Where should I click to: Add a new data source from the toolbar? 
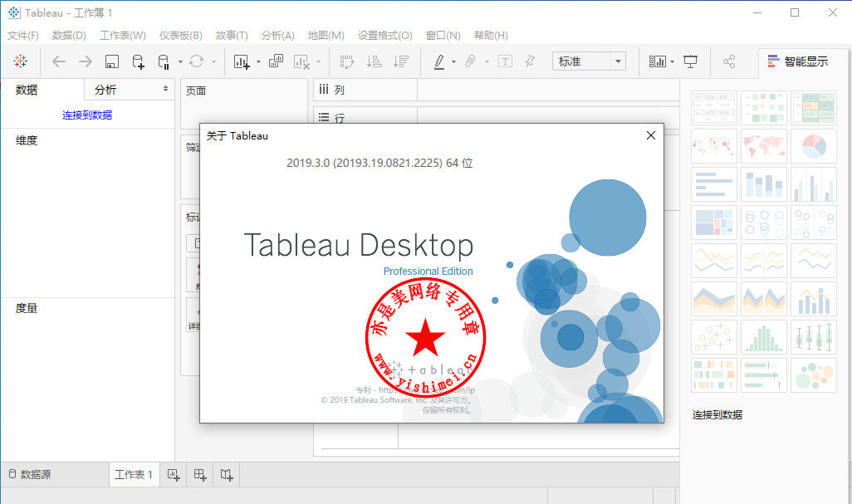click(139, 61)
